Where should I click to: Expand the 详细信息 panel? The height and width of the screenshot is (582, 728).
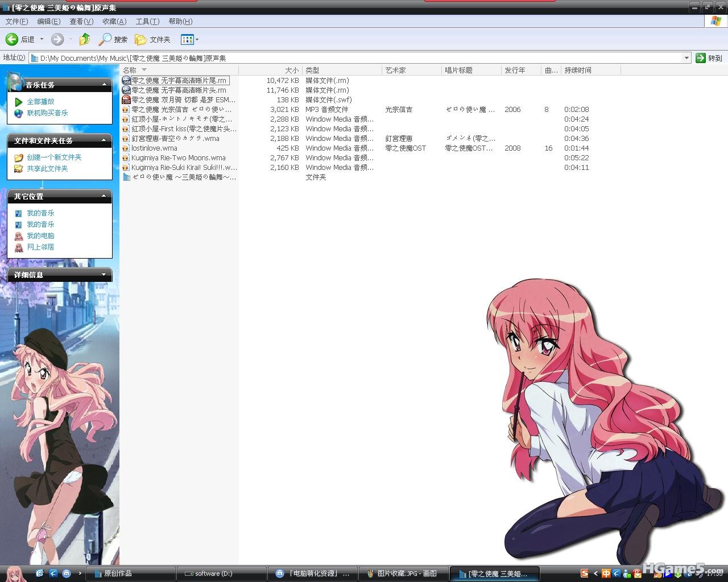point(104,275)
